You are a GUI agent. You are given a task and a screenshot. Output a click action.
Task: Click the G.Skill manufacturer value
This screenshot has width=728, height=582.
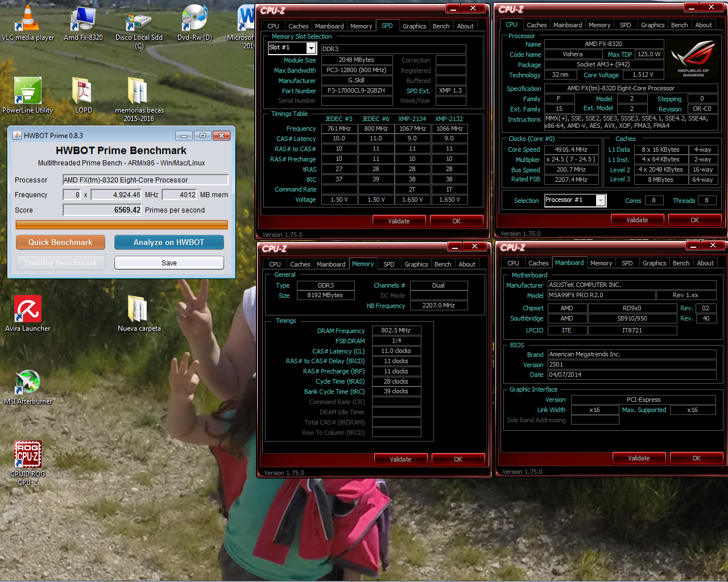357,80
